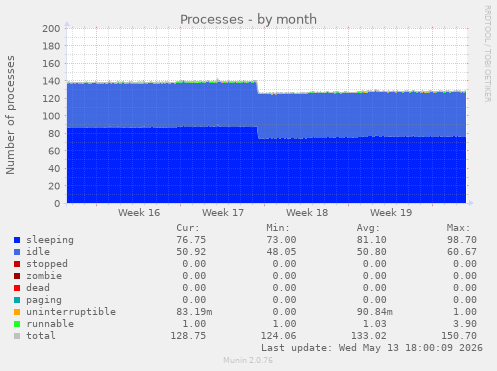497x371 pixels.
Task: Click idle average value 50.80
Action: (x=371, y=252)
